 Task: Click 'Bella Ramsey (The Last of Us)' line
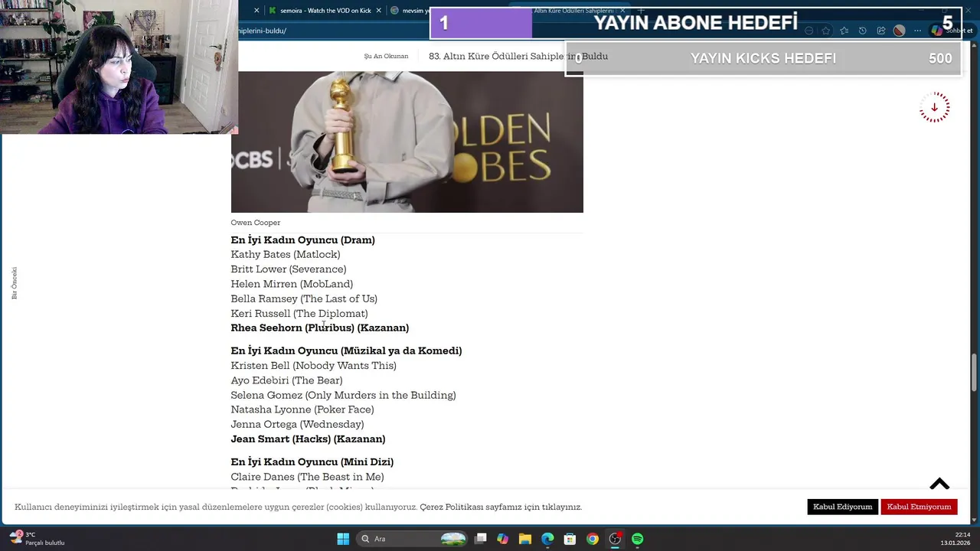tap(304, 298)
